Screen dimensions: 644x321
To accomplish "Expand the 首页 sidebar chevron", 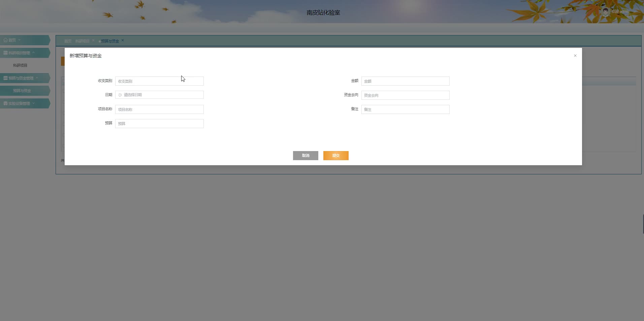I will [x=20, y=40].
